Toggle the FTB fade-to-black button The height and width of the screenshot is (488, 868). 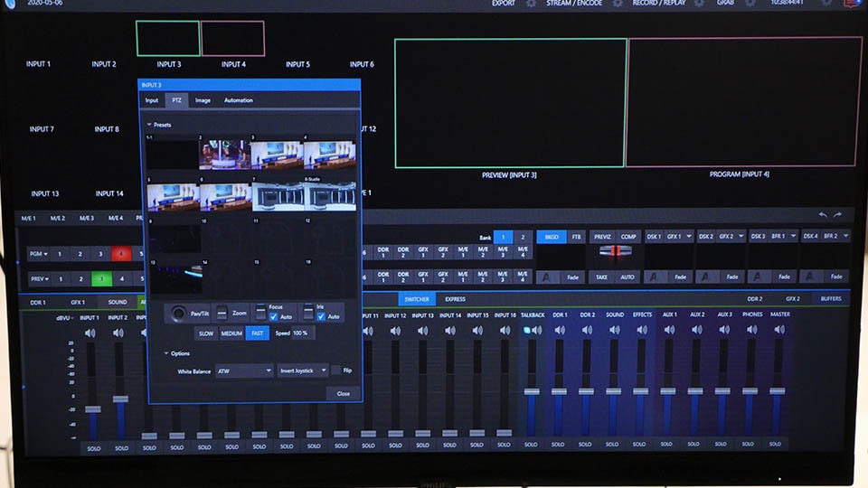point(576,237)
